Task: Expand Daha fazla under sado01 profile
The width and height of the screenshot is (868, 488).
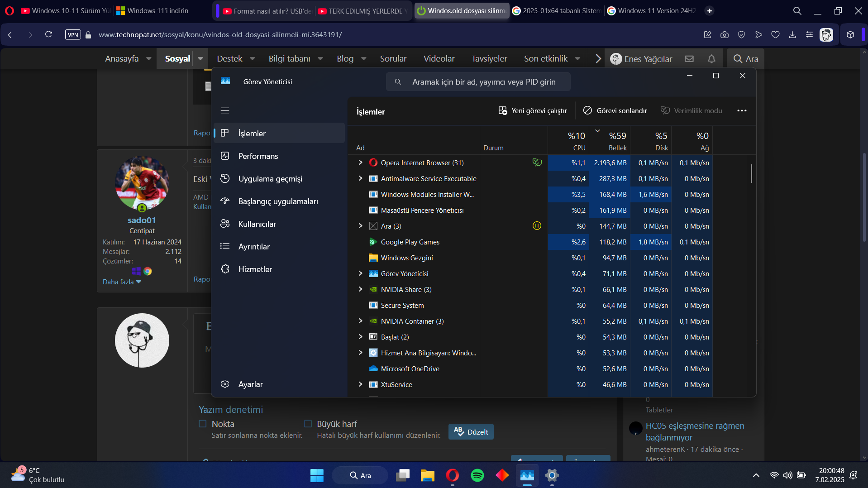Action: [x=122, y=282]
